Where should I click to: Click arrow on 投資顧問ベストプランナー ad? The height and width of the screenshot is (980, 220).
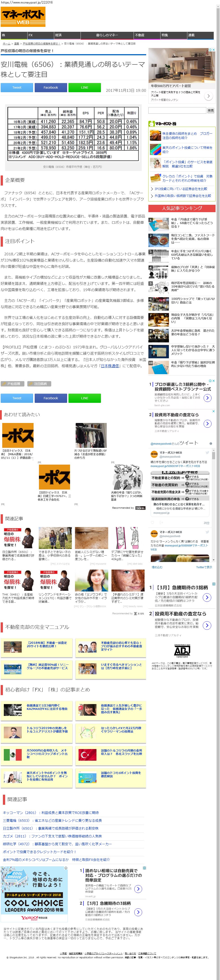207,398
